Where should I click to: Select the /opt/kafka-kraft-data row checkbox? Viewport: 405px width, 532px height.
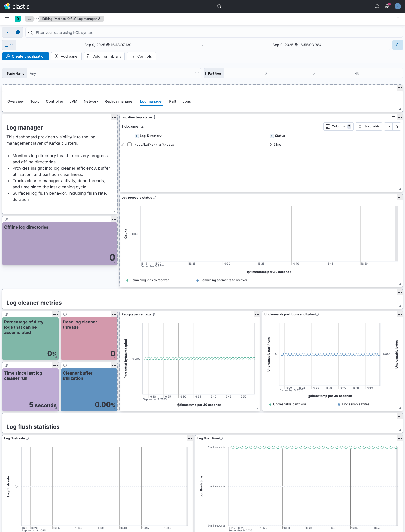pos(129,144)
